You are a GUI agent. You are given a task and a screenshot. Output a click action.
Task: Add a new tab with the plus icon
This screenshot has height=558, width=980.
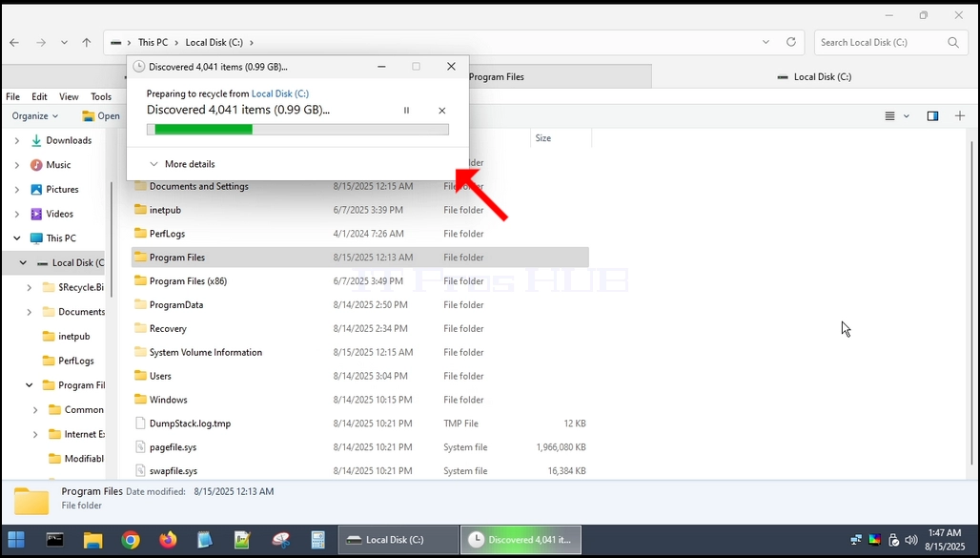[960, 115]
